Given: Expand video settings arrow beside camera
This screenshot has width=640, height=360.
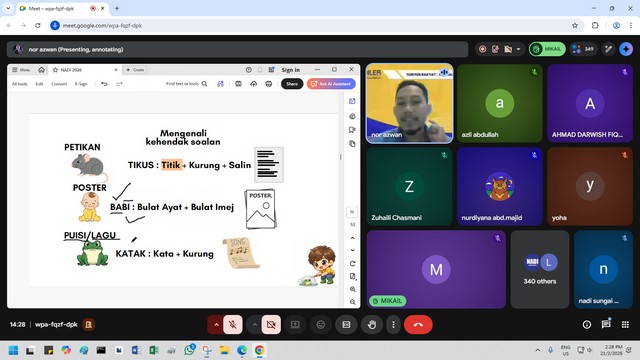Looking at the screenshot, I should click(254, 324).
